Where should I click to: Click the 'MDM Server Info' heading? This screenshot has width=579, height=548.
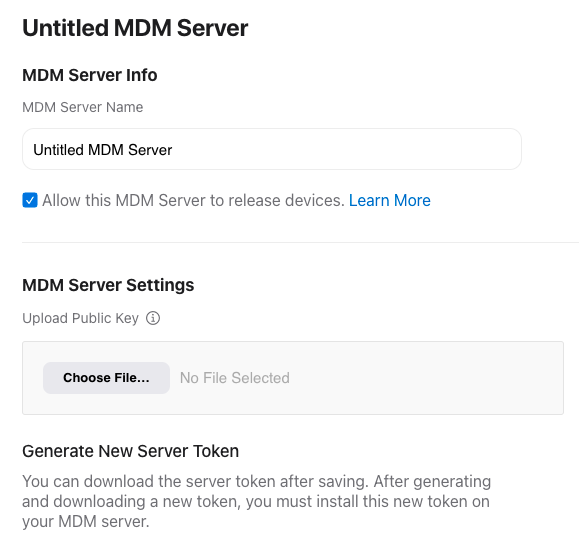click(x=90, y=75)
